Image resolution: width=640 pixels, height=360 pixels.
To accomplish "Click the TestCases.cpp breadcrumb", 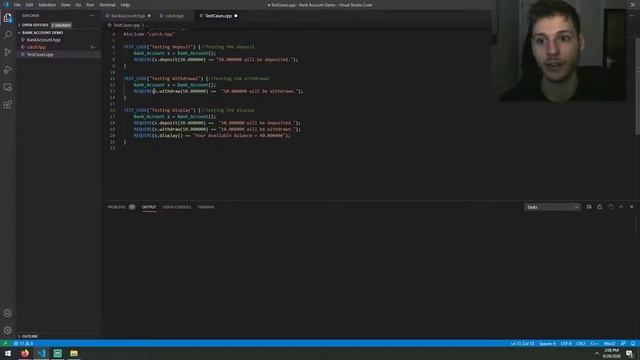I will click(x=126, y=25).
